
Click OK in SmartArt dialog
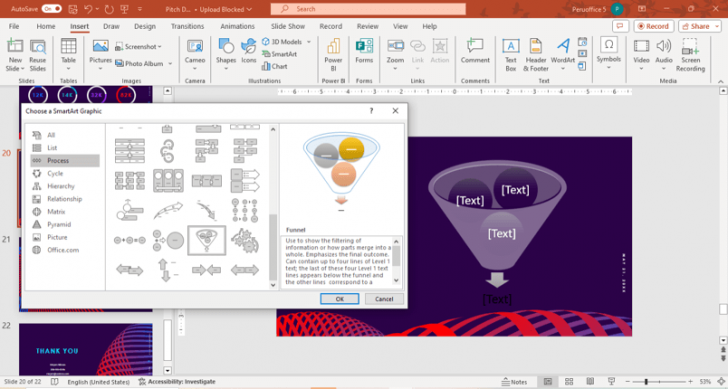pos(339,299)
